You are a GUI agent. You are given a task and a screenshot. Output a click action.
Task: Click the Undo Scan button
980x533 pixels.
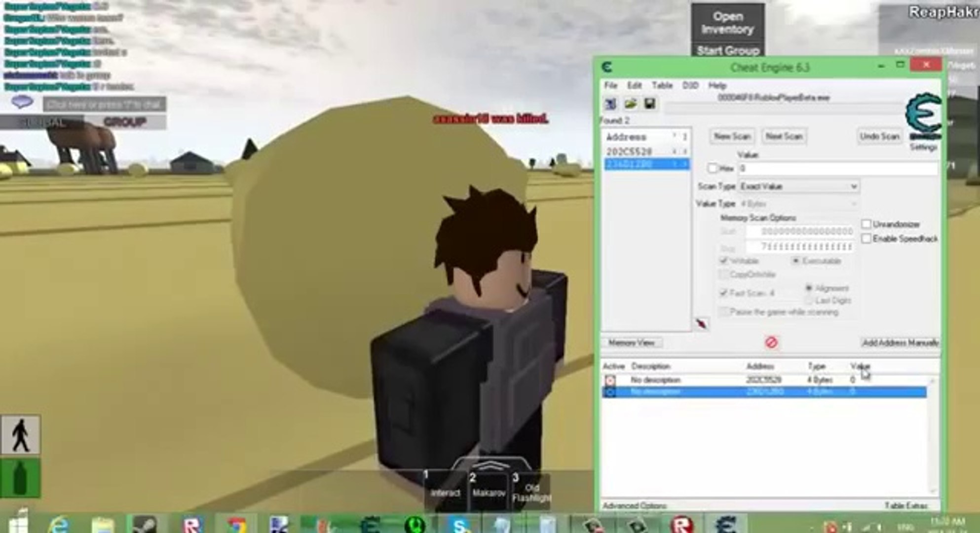coord(878,136)
